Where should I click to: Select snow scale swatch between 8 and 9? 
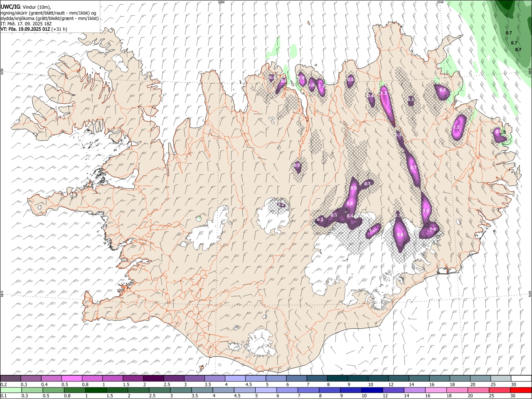[x=337, y=378]
